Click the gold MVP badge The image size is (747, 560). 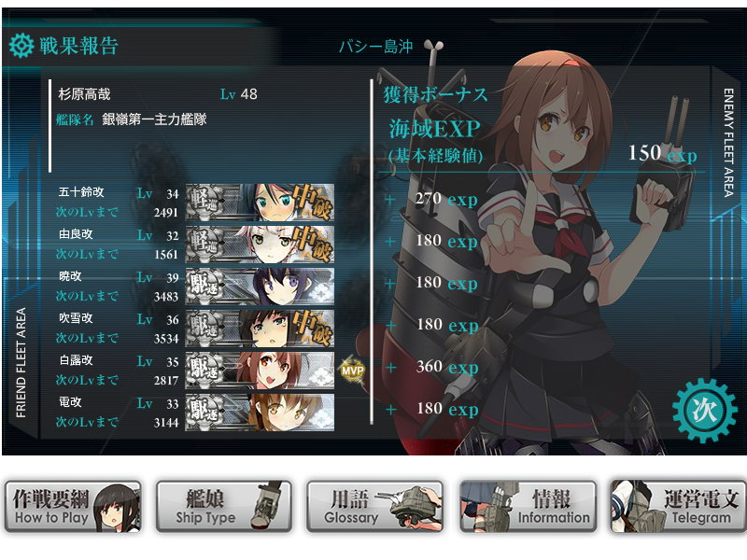coord(353,371)
